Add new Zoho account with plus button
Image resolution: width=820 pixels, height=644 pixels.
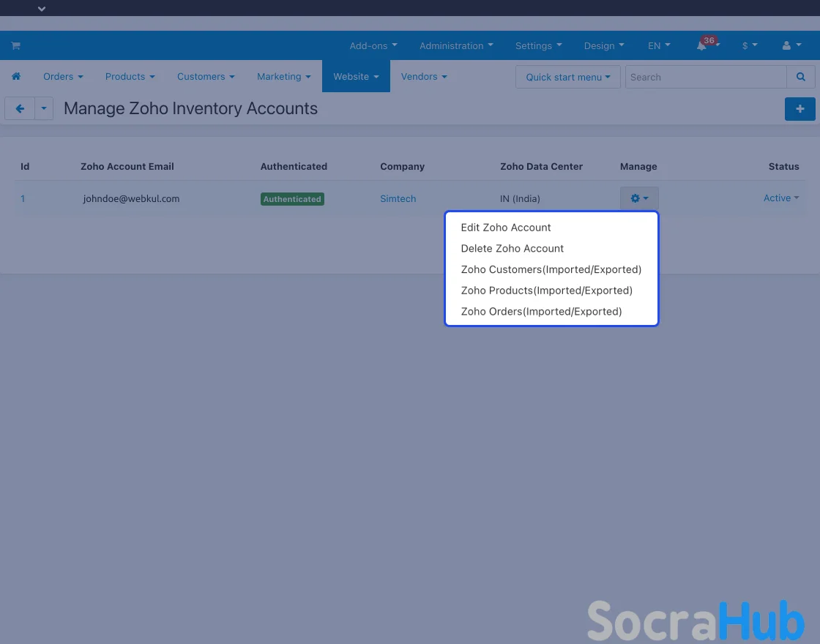click(799, 108)
